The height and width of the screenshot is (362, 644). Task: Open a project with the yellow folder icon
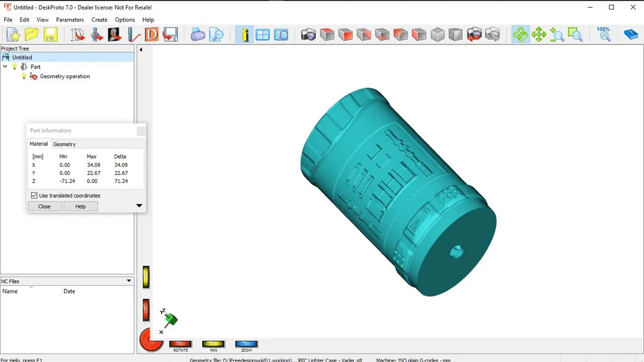coord(32,35)
